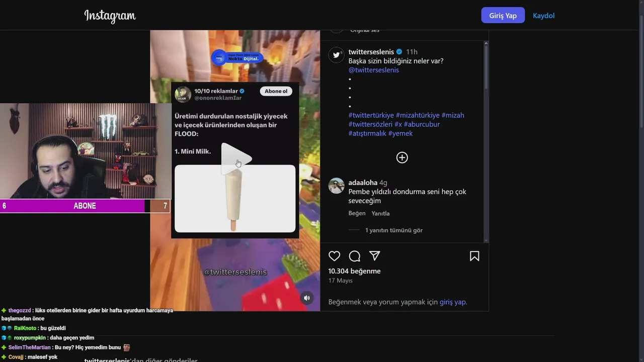Viewport: 644px width, 362px height.
Task: Play the video with the play button
Action: 235,159
